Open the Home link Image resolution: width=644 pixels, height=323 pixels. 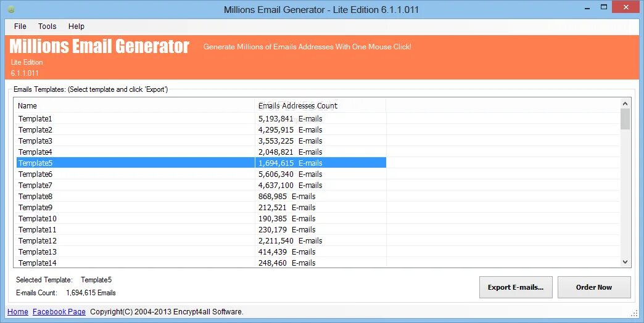18,311
